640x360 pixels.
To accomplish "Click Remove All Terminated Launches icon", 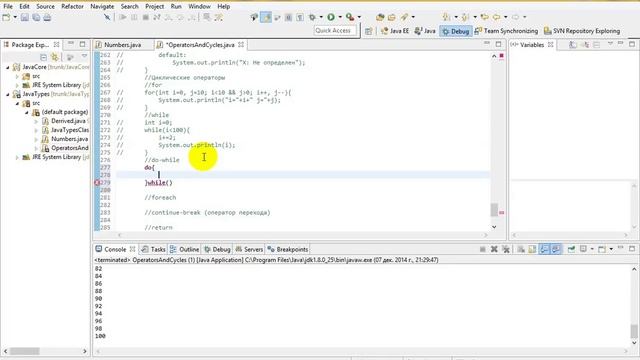I will pyautogui.click(x=506, y=249).
